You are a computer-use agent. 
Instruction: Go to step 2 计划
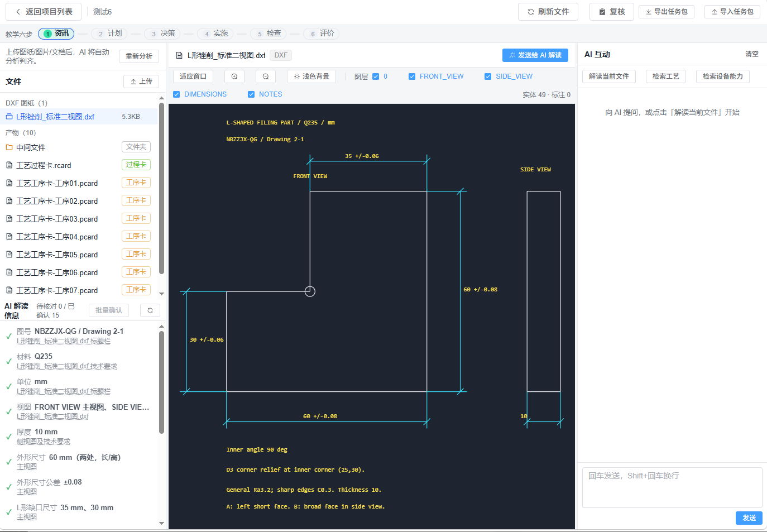(x=109, y=33)
